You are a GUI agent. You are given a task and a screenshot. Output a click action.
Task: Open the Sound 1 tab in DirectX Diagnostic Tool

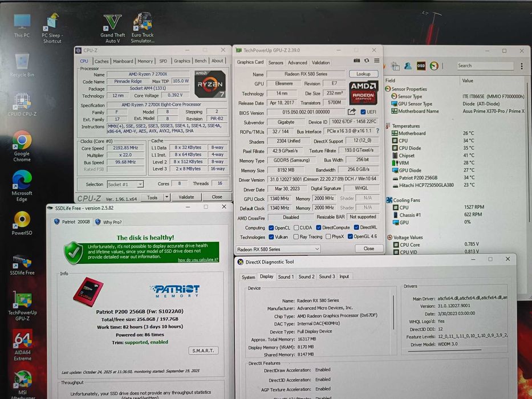click(x=286, y=277)
